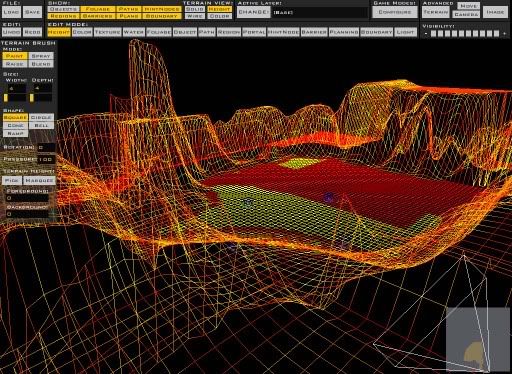The width and height of the screenshot is (512, 374).
Task: Set terrain view to Solid
Action: click(x=195, y=9)
